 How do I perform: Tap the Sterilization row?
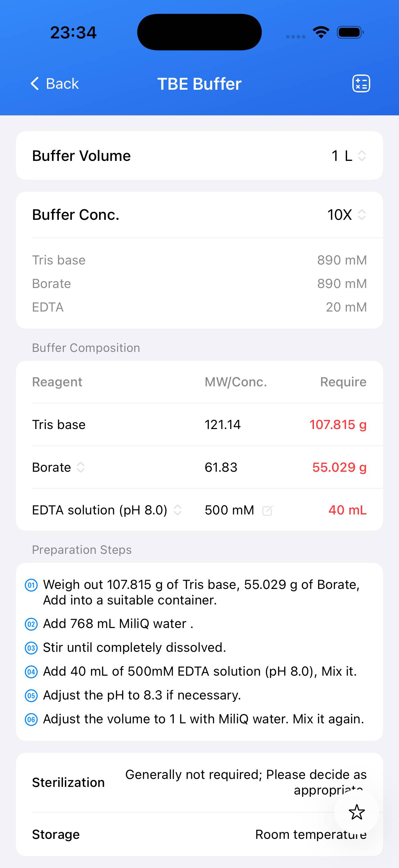(x=199, y=782)
